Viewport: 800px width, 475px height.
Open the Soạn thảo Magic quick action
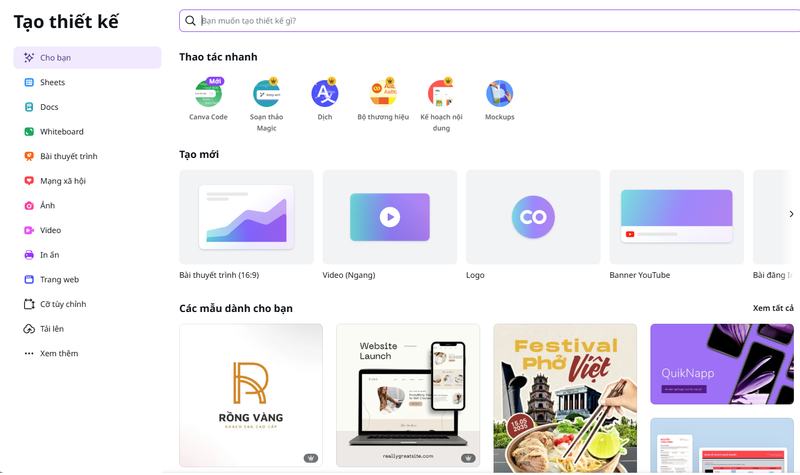[x=266, y=94]
